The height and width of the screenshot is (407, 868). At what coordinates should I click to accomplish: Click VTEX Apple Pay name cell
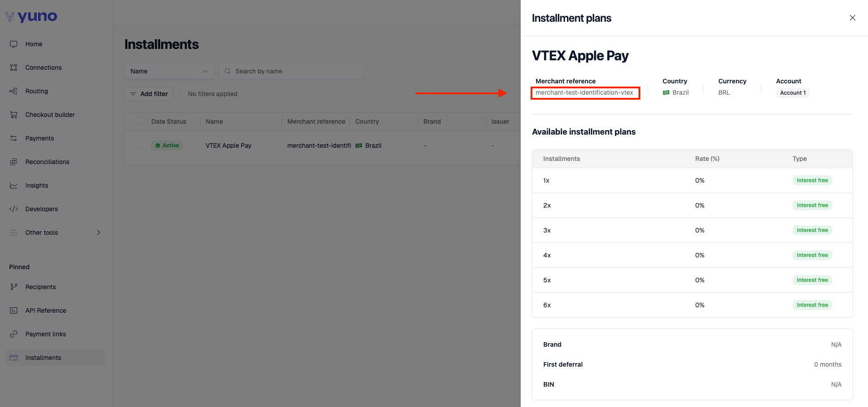(228, 145)
